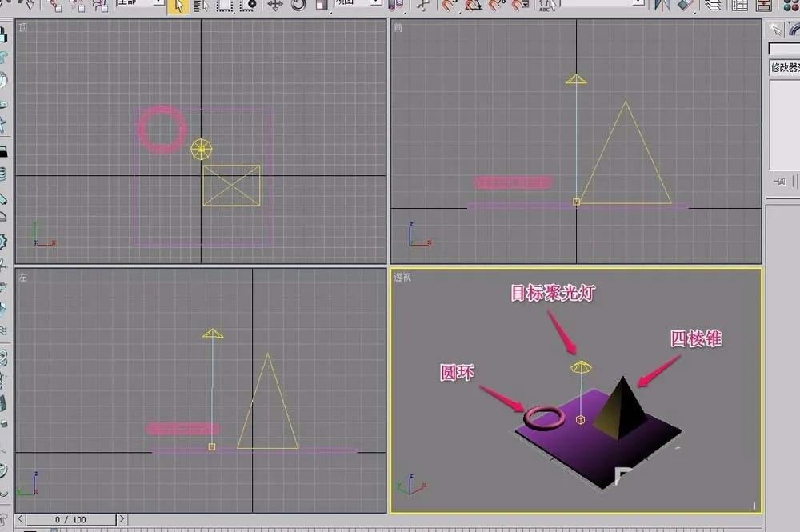Viewport: 800px width, 532px height.
Task: Switch to the Modify panel tab
Action: point(794,30)
